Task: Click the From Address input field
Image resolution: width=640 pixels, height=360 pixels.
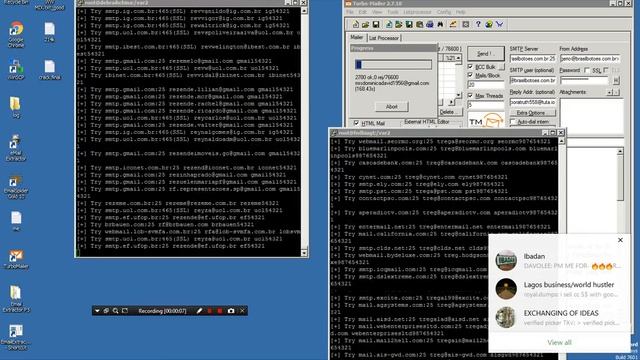Action: tap(590, 59)
